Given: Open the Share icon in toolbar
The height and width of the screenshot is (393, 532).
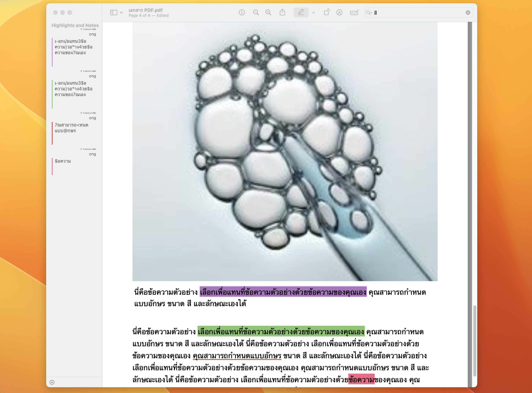Looking at the screenshot, I should [x=282, y=12].
